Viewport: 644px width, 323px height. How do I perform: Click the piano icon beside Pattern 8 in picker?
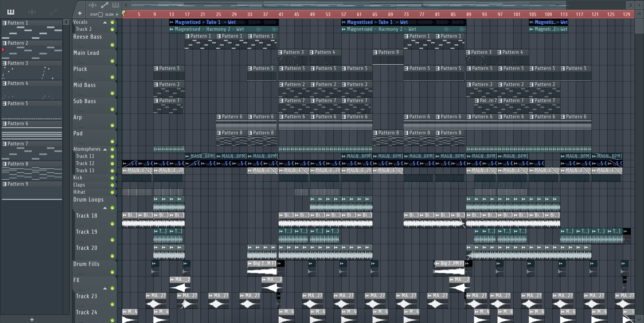pyautogui.click(x=4, y=164)
